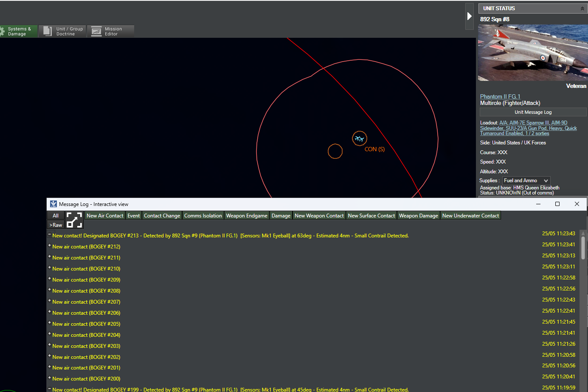Open the Phantom II FG.1 database link
The width and height of the screenshot is (588, 392).
(500, 97)
